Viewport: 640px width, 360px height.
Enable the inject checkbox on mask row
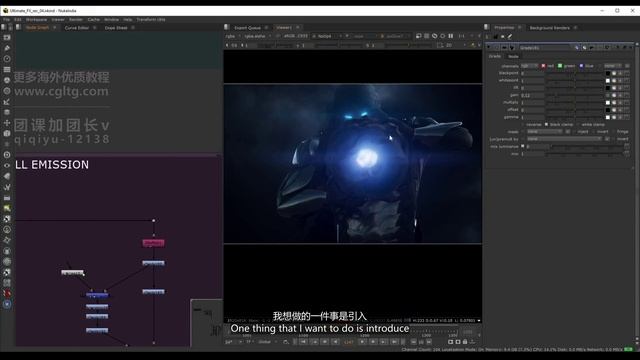[575, 132]
